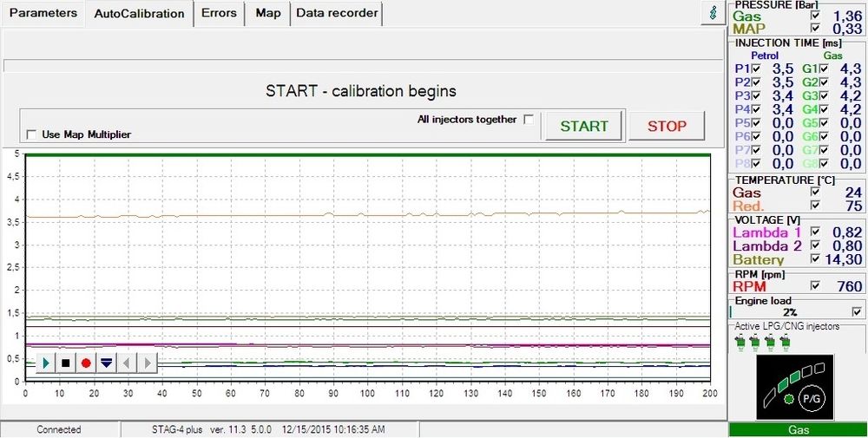This screenshot has height=438, width=868.
Task: Click the grey step-forward arrow on oscilloscope
Action: point(148,363)
